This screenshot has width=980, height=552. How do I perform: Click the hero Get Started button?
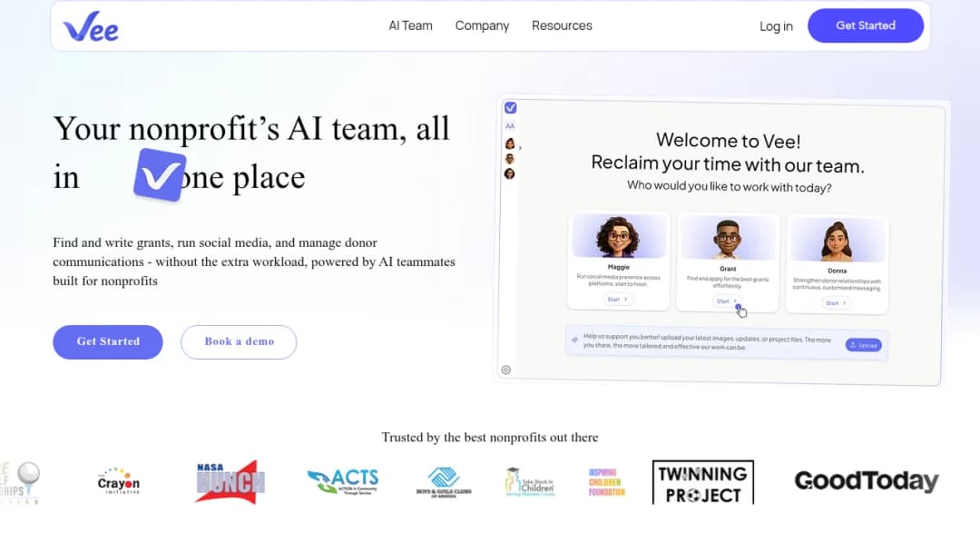click(x=107, y=342)
